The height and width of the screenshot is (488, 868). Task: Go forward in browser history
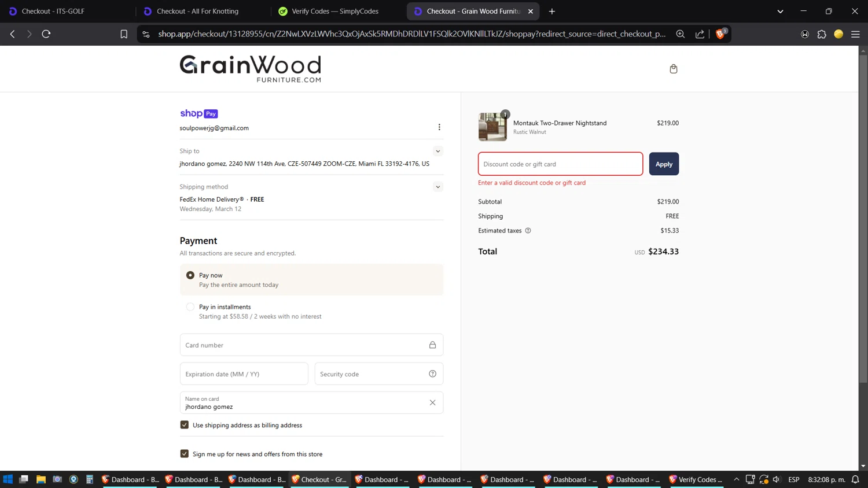[x=29, y=34]
